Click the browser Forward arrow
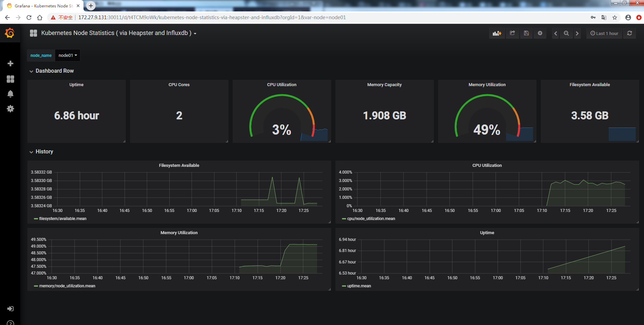The image size is (644, 325). point(18,17)
